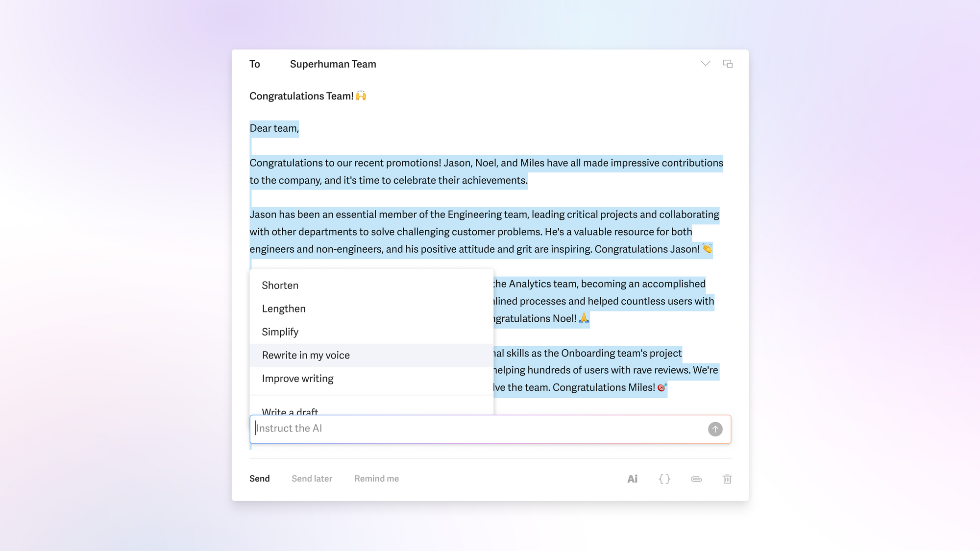Expand the 'Write a draft' option
The height and width of the screenshot is (551, 980).
(x=290, y=412)
